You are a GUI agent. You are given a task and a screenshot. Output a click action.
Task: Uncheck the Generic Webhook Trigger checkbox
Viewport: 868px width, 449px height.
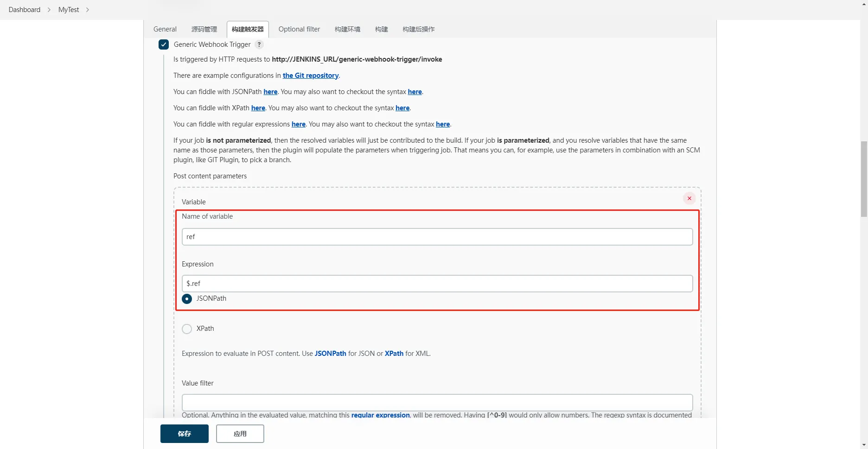164,44
